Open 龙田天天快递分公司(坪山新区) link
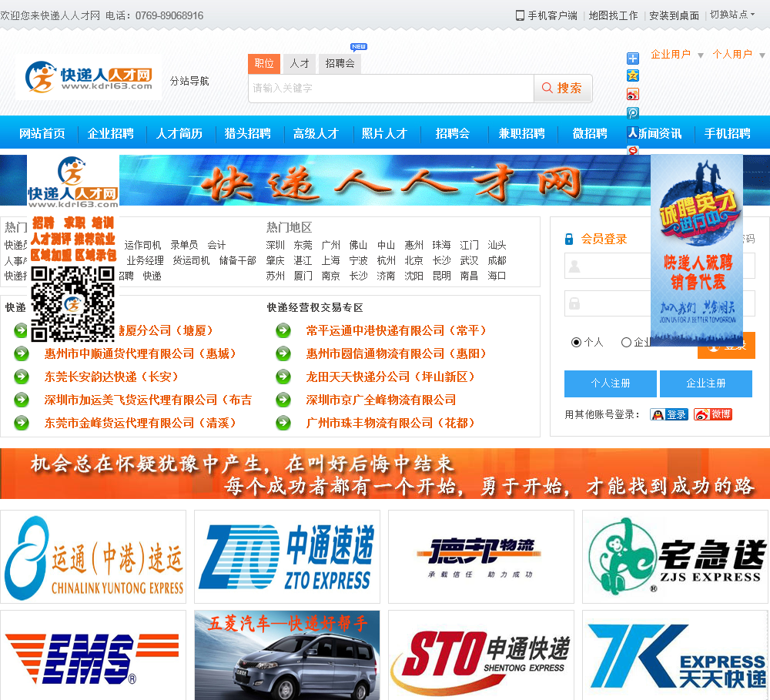Screen dimensions: 770x700 (393, 377)
